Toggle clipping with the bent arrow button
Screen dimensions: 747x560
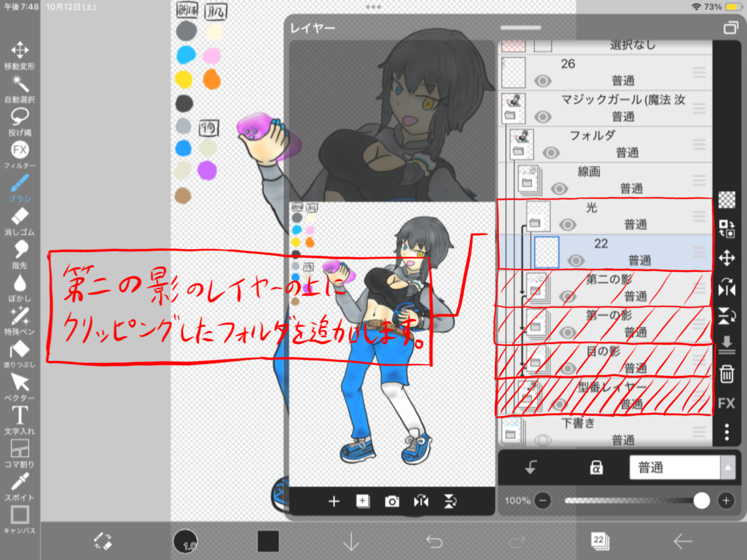click(530, 469)
